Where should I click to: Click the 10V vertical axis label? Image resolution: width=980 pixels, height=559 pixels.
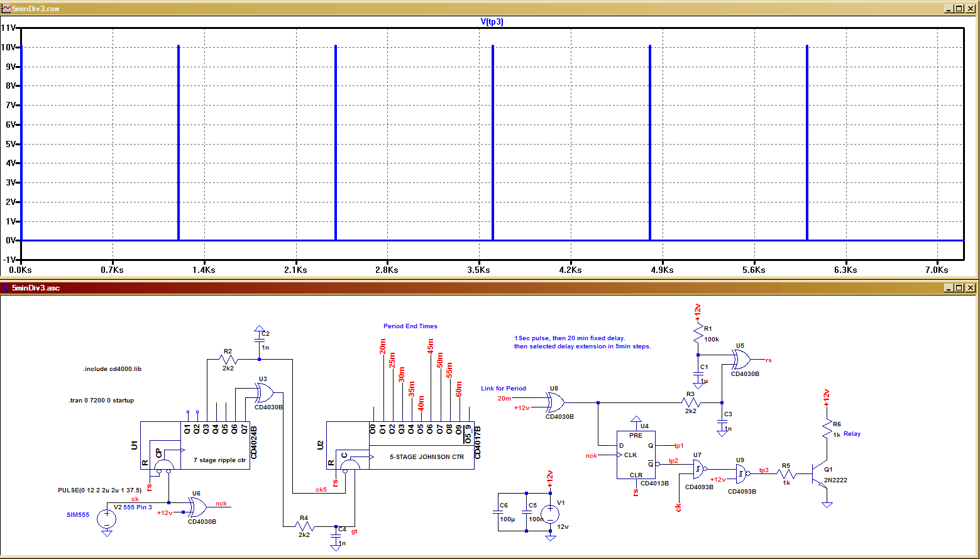pos(8,47)
